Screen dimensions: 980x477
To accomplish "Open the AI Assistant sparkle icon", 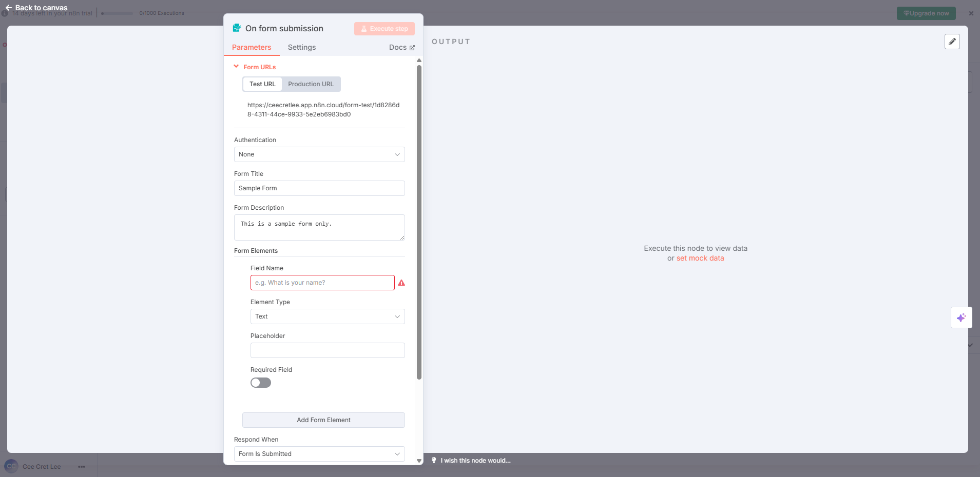I will tap(961, 317).
